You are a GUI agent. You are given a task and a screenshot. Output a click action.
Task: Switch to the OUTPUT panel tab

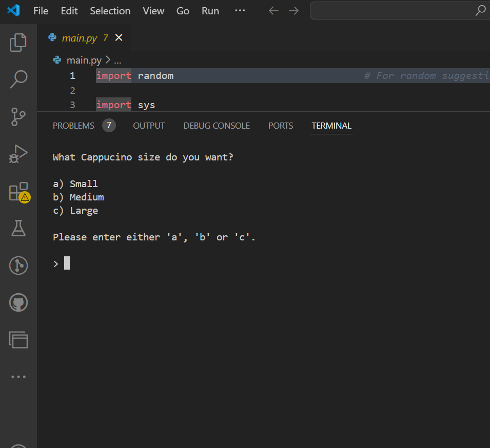pyautogui.click(x=149, y=126)
